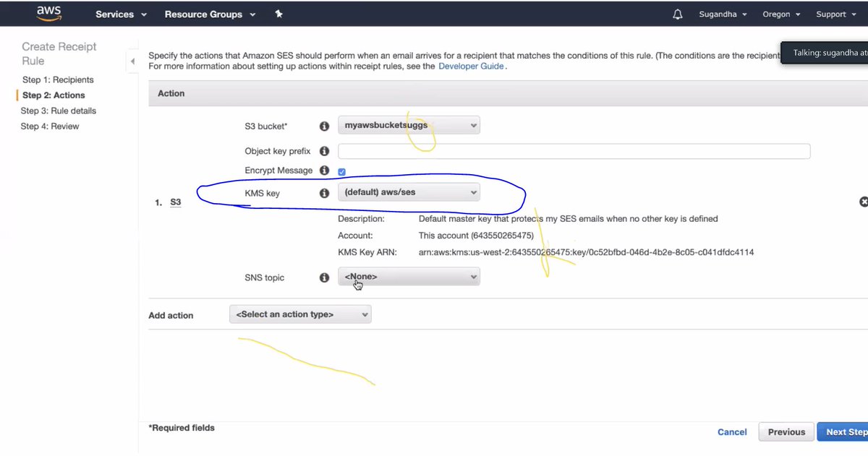Click the Next Step button
Screen dimensions: 868x456
point(843,432)
